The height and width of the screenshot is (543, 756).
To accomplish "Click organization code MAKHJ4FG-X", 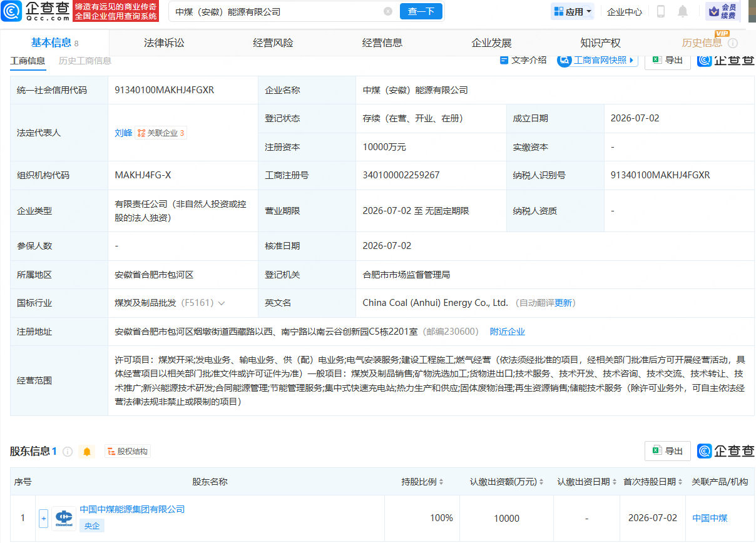I will pyautogui.click(x=143, y=175).
